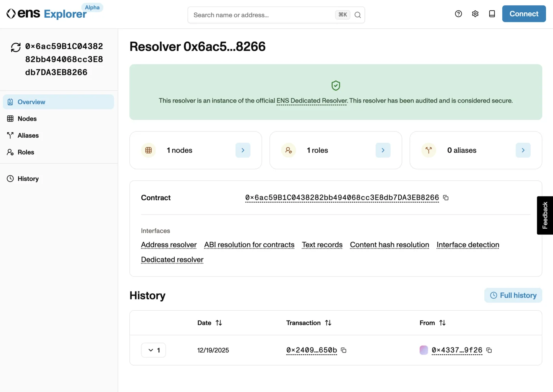Open the Nodes section in the sidebar

27,119
